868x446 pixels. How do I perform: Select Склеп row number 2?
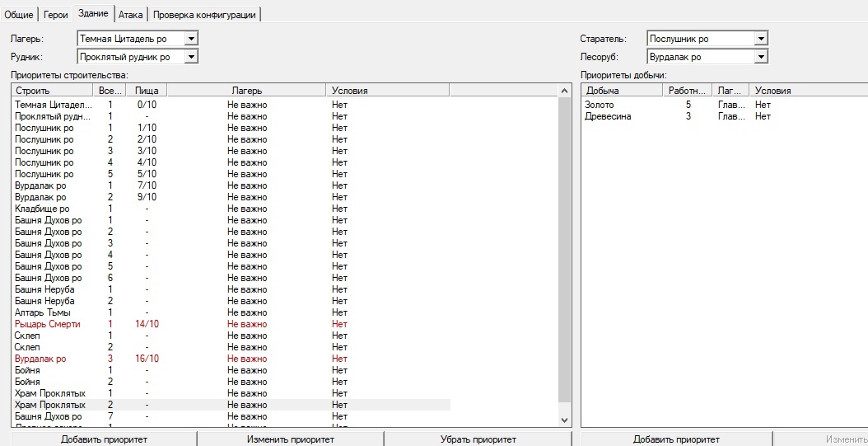pyautogui.click(x=231, y=347)
